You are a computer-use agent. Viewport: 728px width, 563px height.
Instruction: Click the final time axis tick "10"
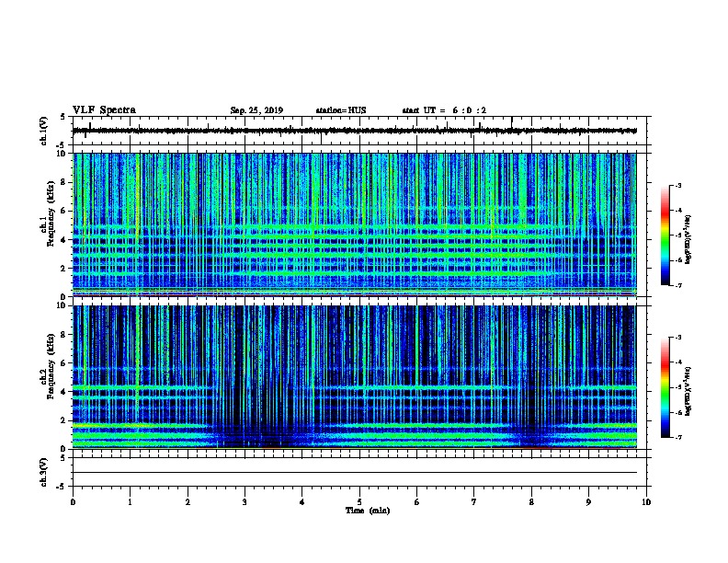click(646, 502)
